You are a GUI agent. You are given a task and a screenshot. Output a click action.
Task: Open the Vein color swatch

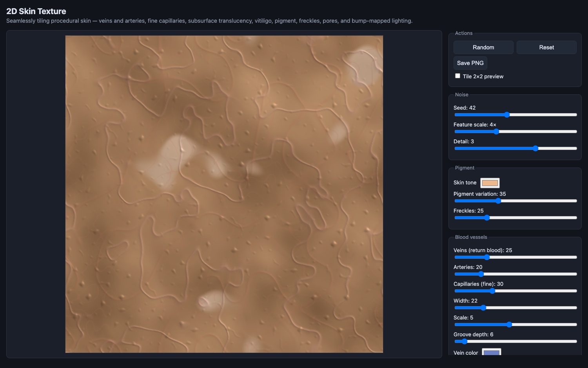[x=492, y=352]
